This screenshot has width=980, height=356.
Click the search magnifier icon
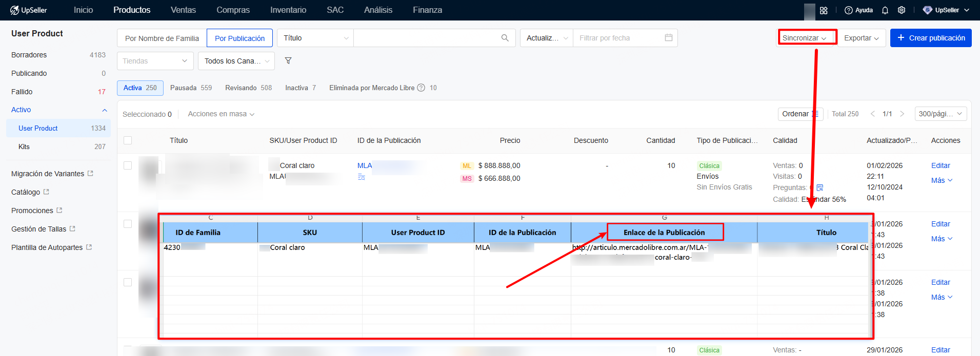click(505, 38)
